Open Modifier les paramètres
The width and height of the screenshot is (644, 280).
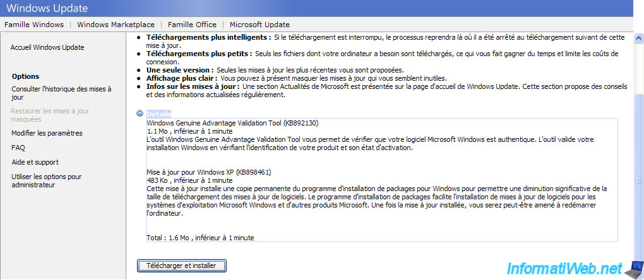coord(47,133)
